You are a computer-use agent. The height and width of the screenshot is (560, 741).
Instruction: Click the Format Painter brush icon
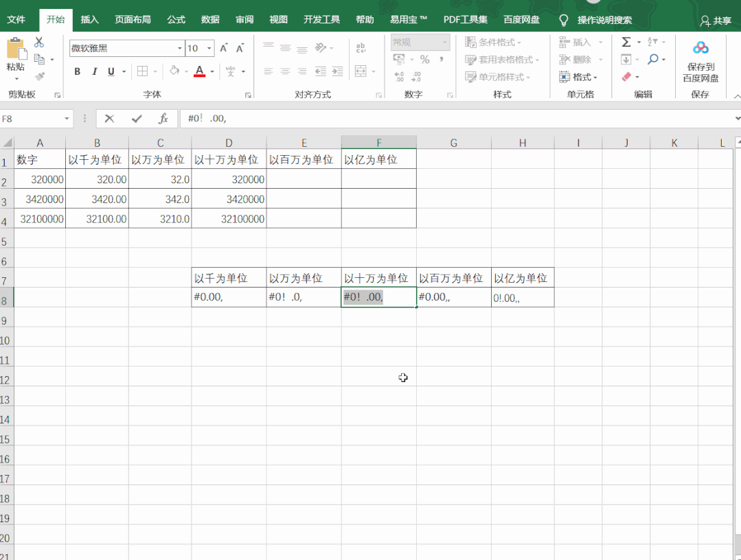(x=40, y=76)
